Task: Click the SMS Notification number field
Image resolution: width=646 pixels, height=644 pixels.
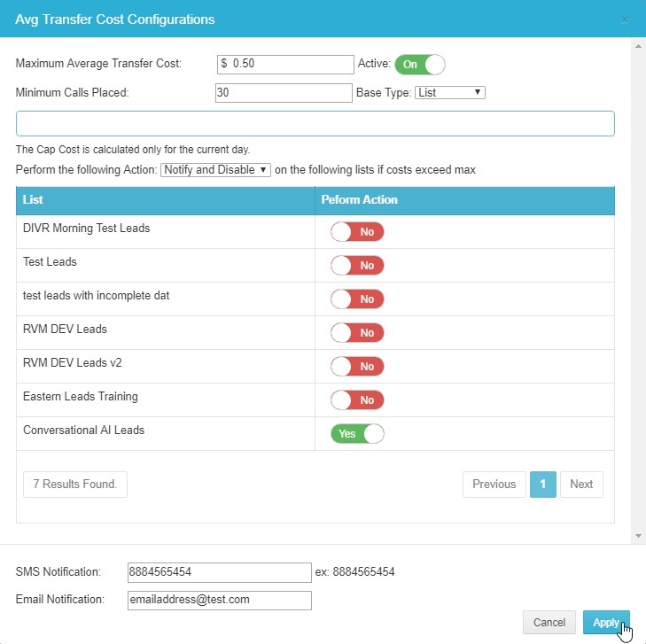Action: pyautogui.click(x=219, y=572)
